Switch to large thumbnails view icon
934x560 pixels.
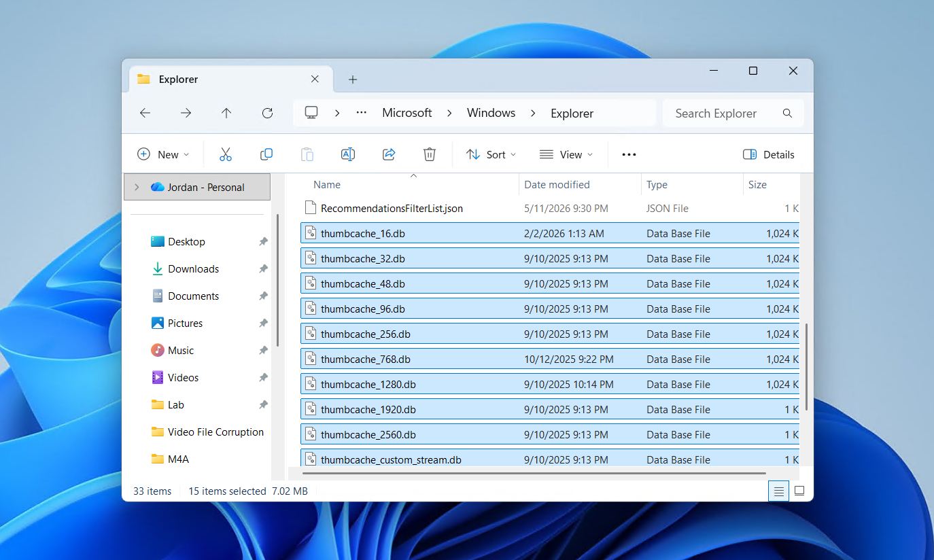[x=799, y=491]
